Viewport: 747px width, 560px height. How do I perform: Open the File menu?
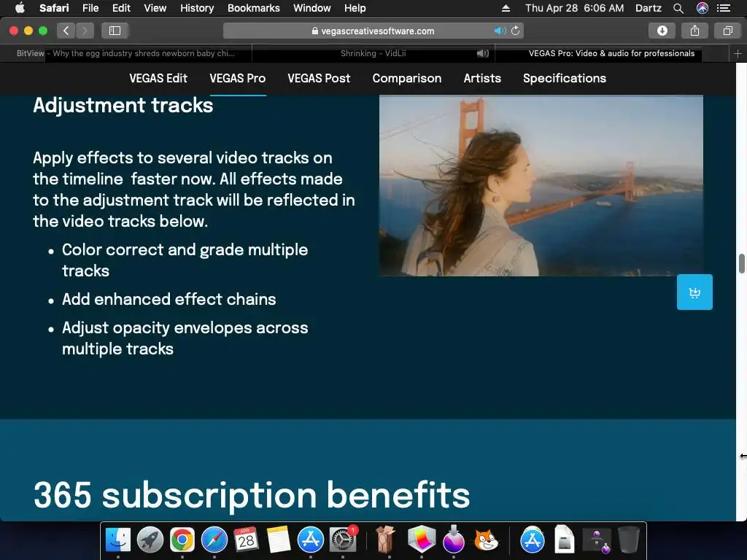click(90, 8)
